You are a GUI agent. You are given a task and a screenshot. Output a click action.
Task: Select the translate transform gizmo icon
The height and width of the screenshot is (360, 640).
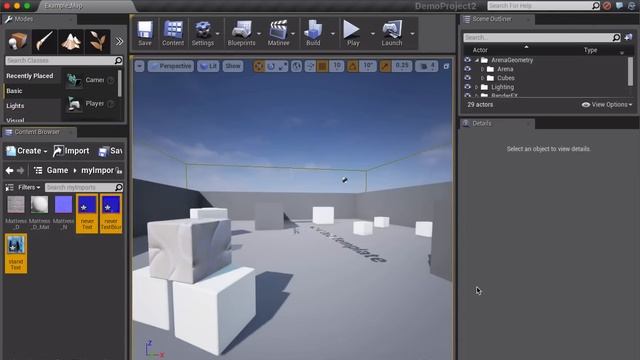259,66
